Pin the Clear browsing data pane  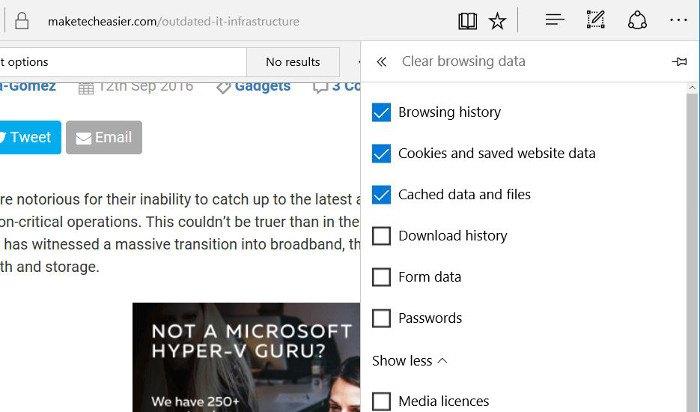coord(680,62)
